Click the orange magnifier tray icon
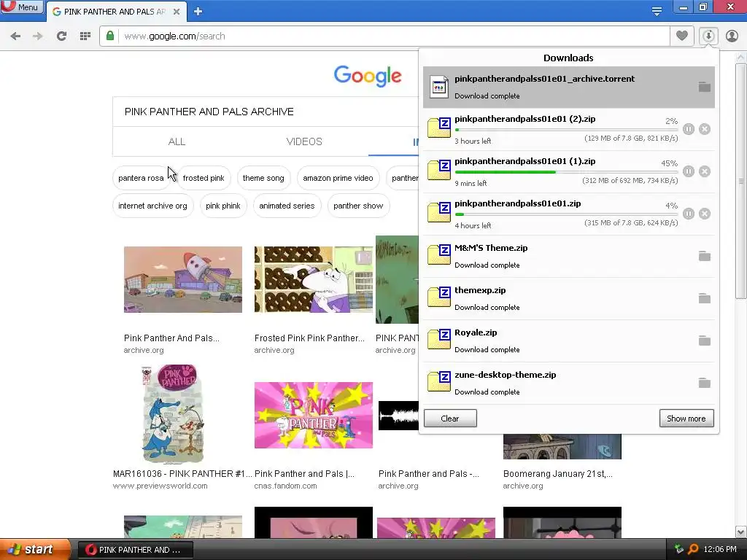The width and height of the screenshot is (747, 560). pos(693,549)
